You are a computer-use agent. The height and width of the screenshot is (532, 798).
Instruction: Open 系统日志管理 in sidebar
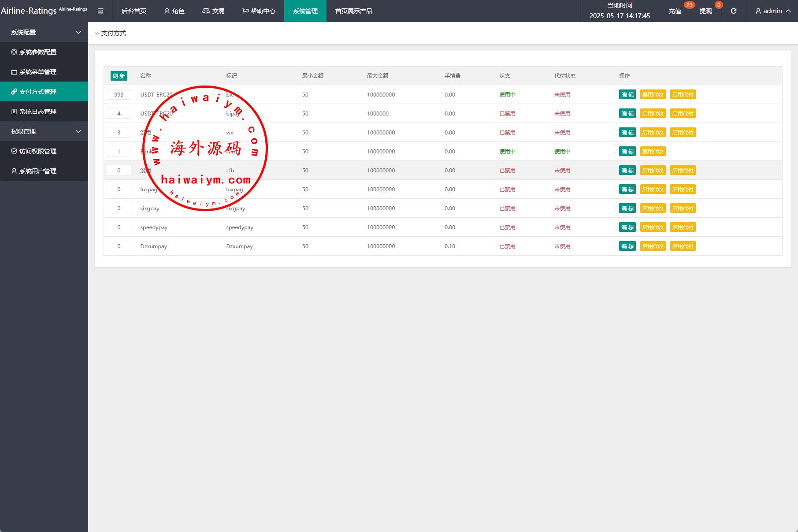[x=38, y=112]
